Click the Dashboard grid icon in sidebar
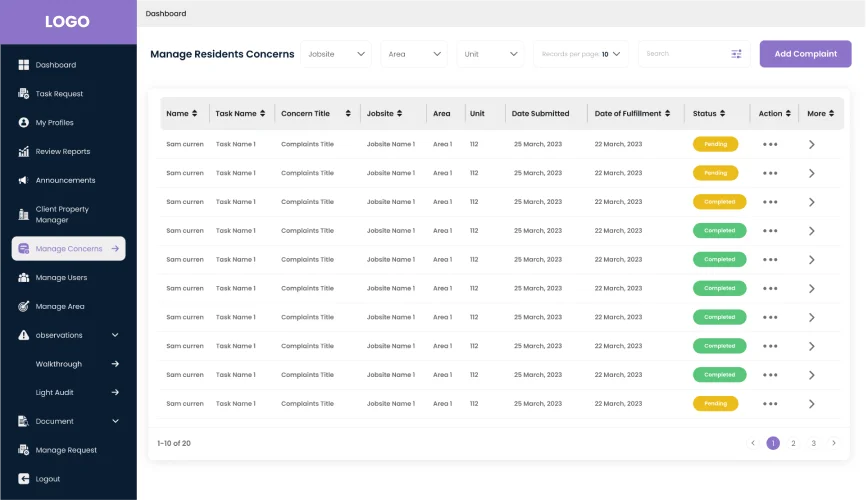 23,65
